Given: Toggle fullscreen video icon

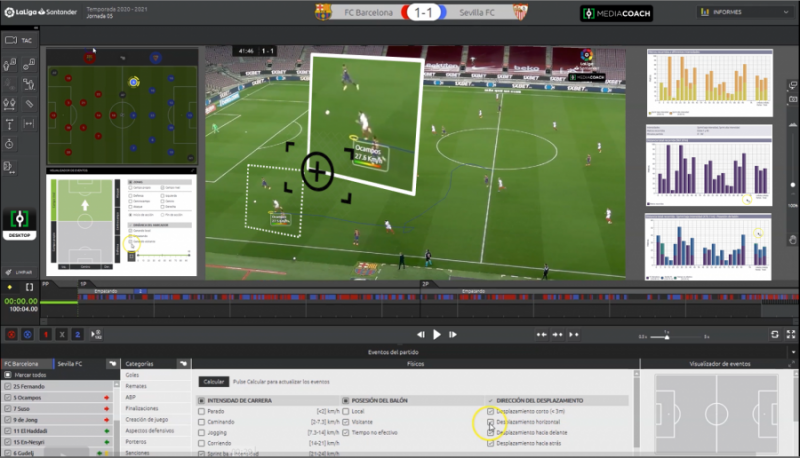Looking at the screenshot, I should pos(791,335).
